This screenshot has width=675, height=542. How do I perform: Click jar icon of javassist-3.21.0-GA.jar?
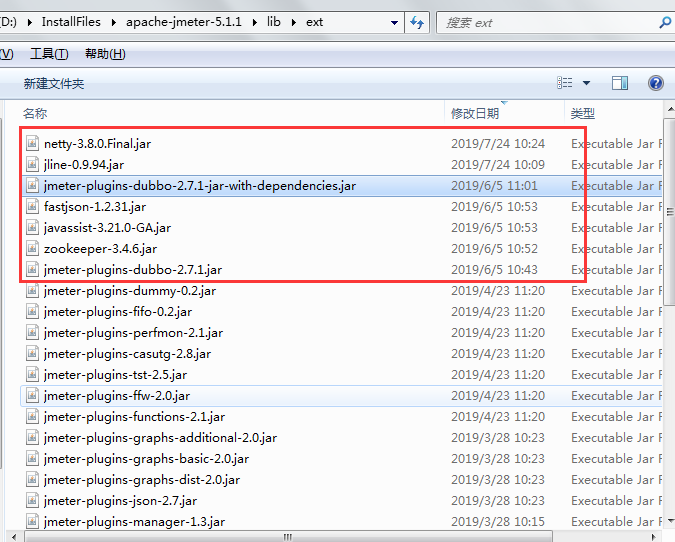pos(32,227)
